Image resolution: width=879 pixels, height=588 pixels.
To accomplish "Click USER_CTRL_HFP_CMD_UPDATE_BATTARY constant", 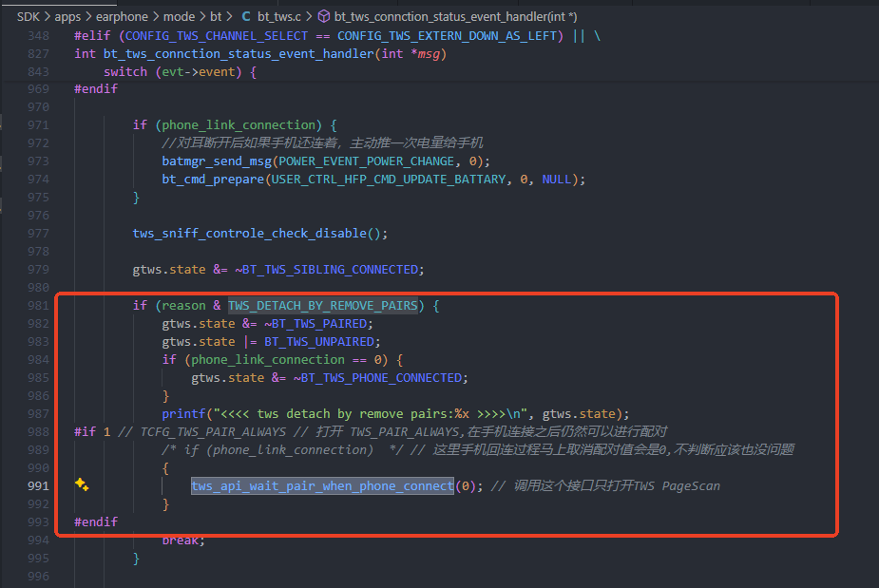I will [x=389, y=180].
